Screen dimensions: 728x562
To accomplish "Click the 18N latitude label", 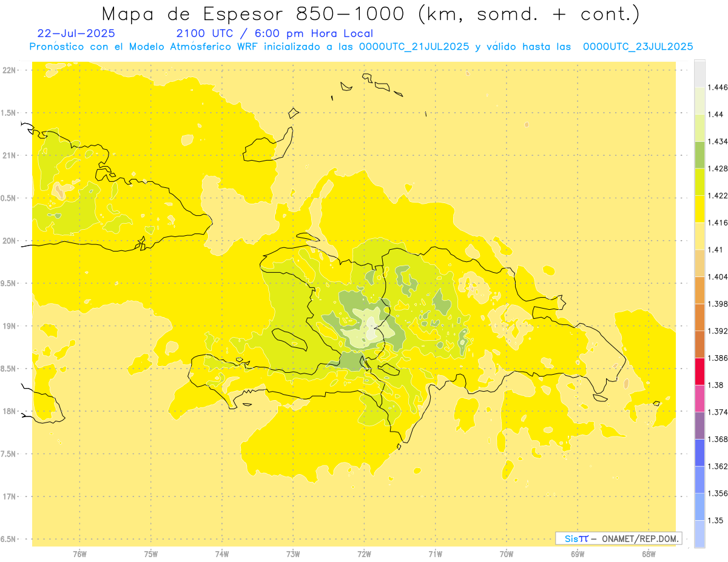I will (x=9, y=411).
